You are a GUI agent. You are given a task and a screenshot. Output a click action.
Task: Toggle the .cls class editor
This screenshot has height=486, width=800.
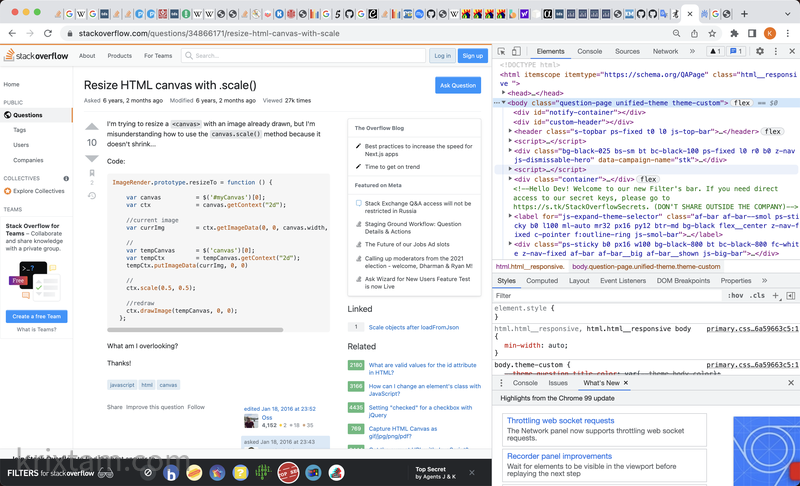click(x=757, y=296)
